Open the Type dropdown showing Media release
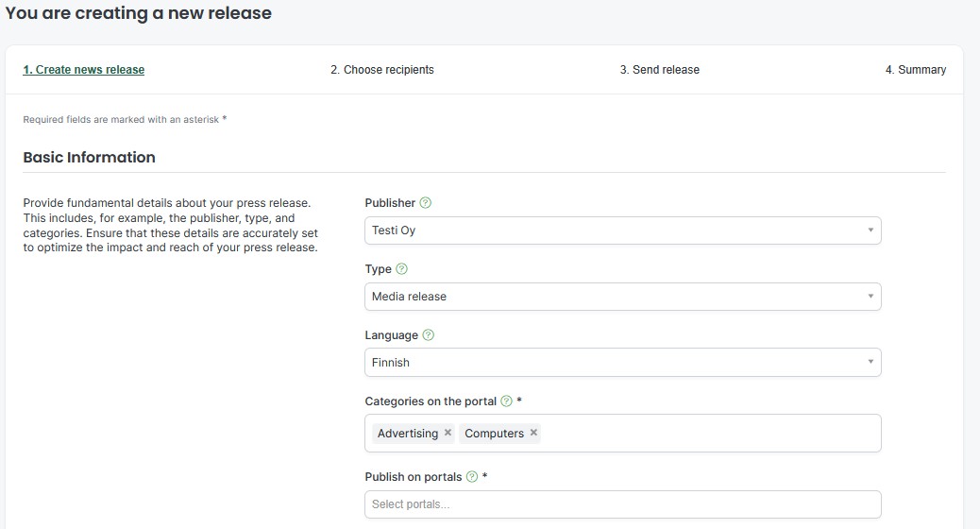980x529 pixels. click(622, 297)
